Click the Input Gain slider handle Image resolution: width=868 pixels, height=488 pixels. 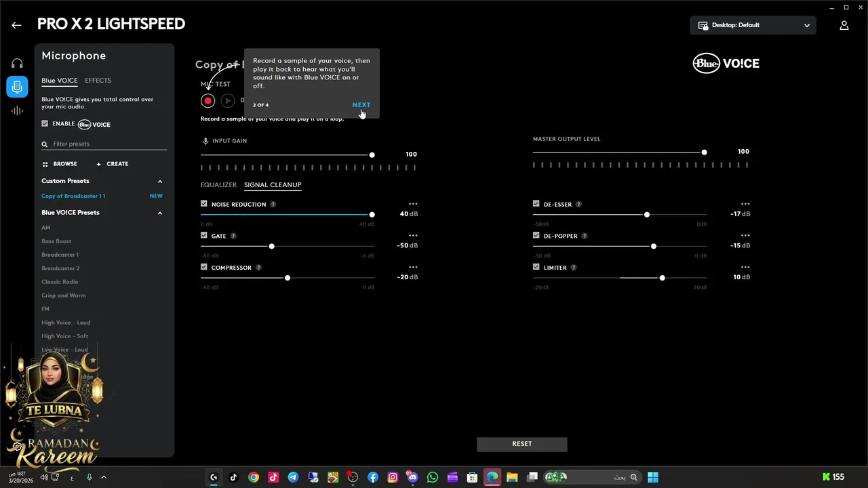coord(372,155)
